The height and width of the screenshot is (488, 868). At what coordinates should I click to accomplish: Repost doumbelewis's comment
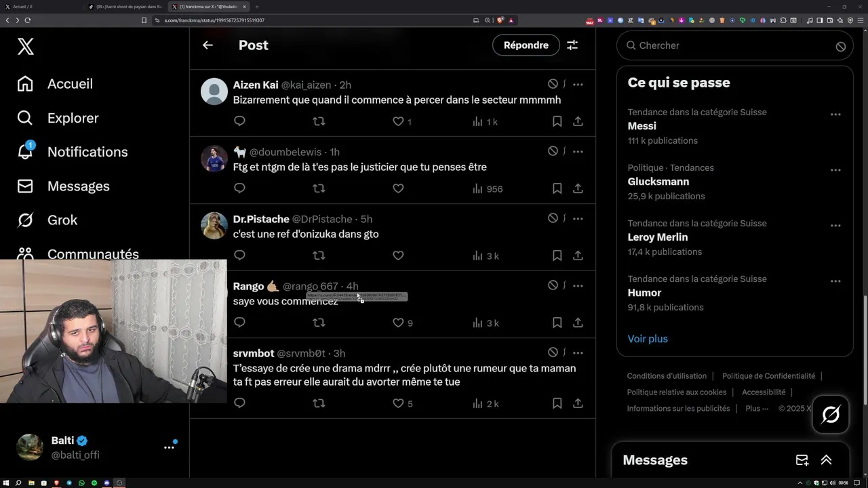[x=319, y=188]
